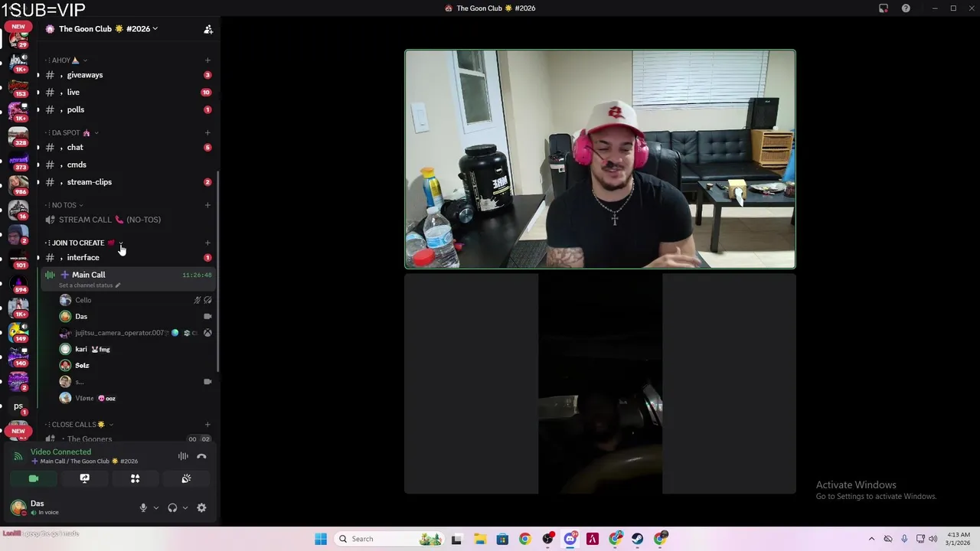This screenshot has width=980, height=551.
Task: Open the giveaways channel
Action: [128, 75]
